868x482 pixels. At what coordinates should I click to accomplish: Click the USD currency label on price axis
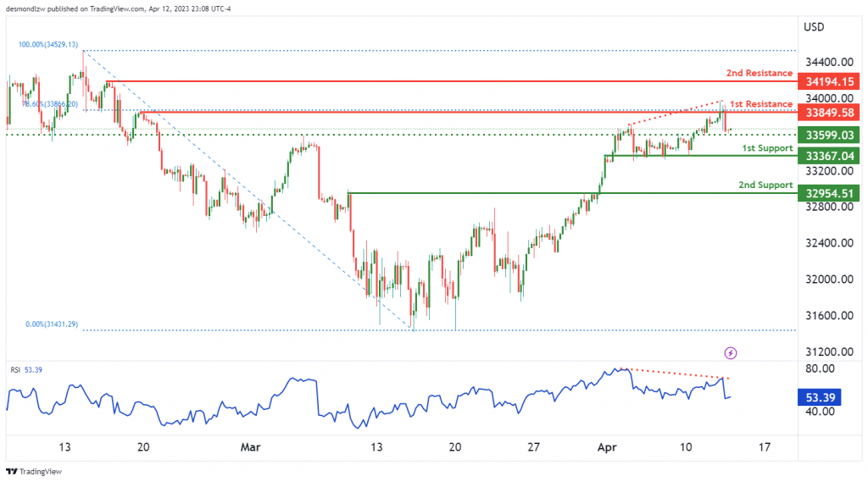[x=814, y=27]
